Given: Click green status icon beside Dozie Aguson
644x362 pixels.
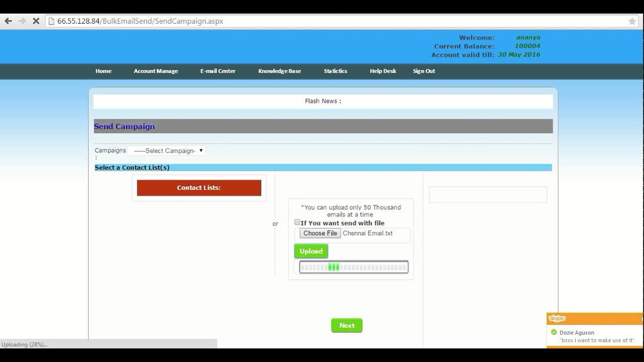Looking at the screenshot, I should tap(554, 332).
